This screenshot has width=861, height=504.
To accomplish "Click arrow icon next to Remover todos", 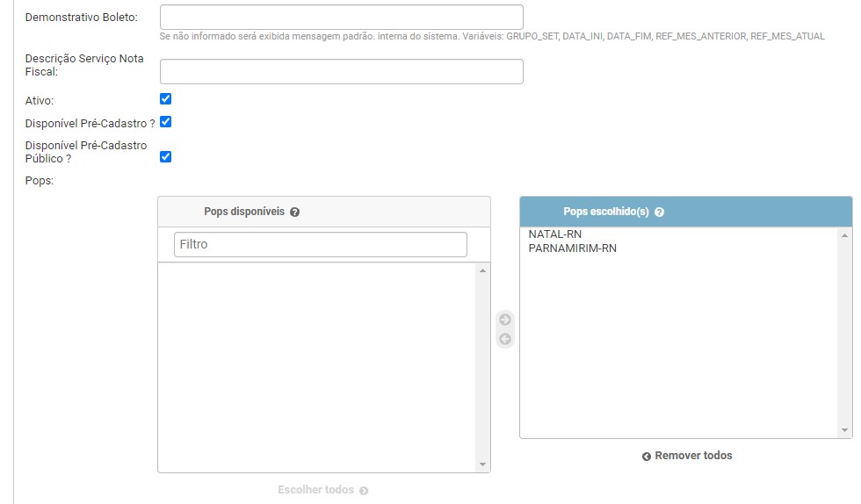I will (x=647, y=457).
